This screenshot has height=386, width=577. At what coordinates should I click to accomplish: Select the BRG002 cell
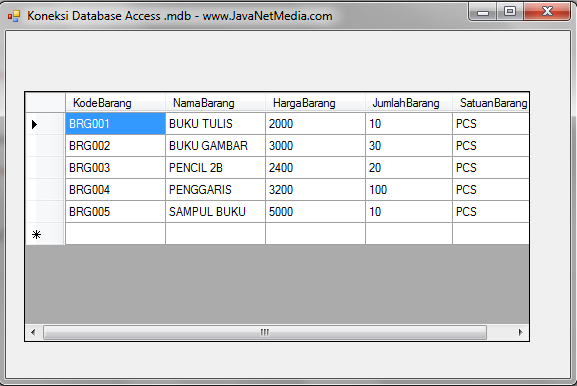pyautogui.click(x=116, y=146)
